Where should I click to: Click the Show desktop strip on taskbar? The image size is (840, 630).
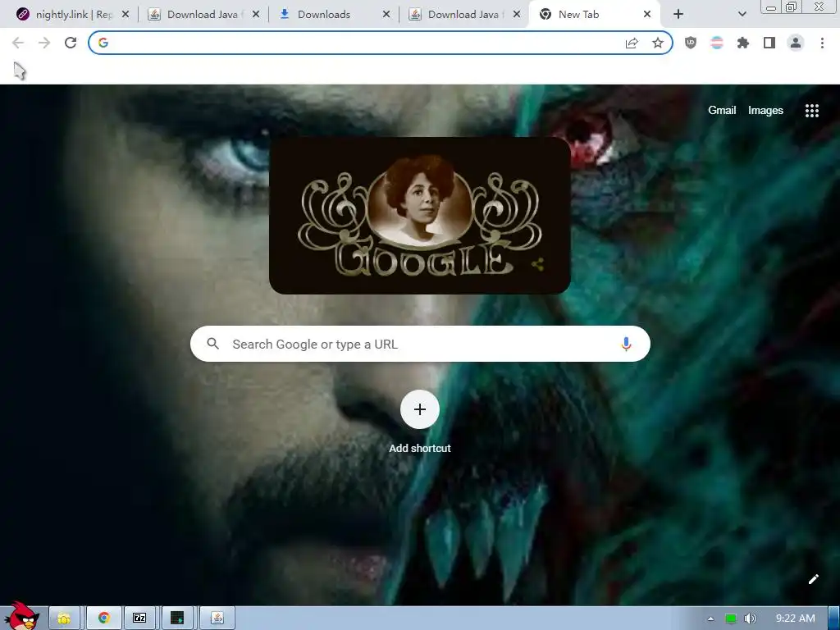(x=833, y=619)
